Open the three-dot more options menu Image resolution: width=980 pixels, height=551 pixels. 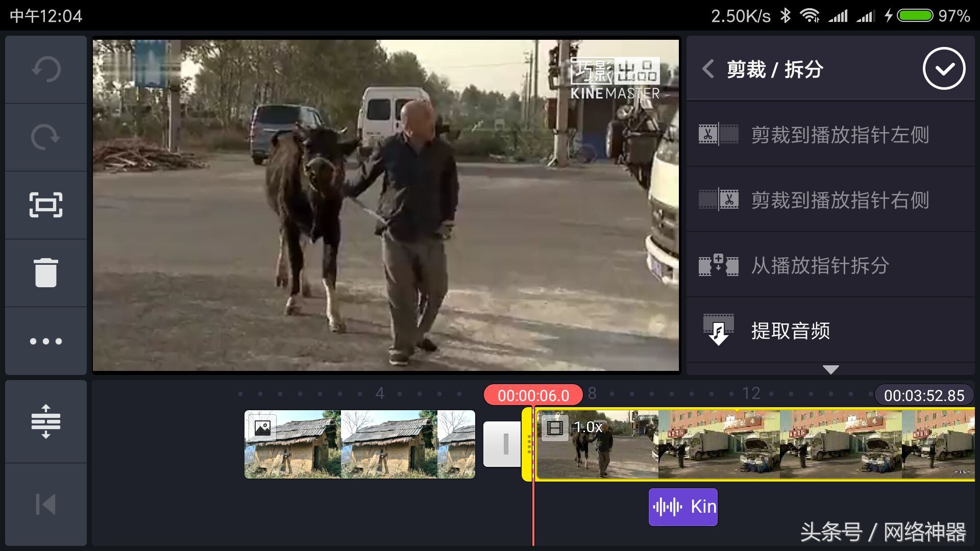click(x=46, y=341)
